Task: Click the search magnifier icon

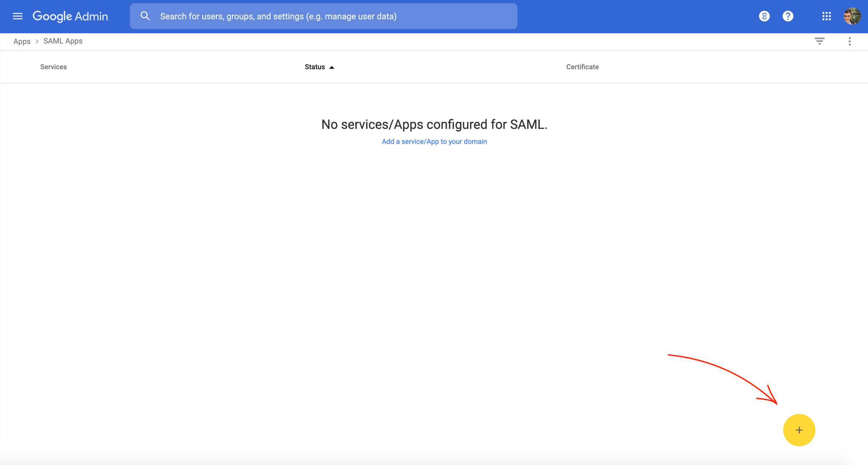Action: point(145,16)
